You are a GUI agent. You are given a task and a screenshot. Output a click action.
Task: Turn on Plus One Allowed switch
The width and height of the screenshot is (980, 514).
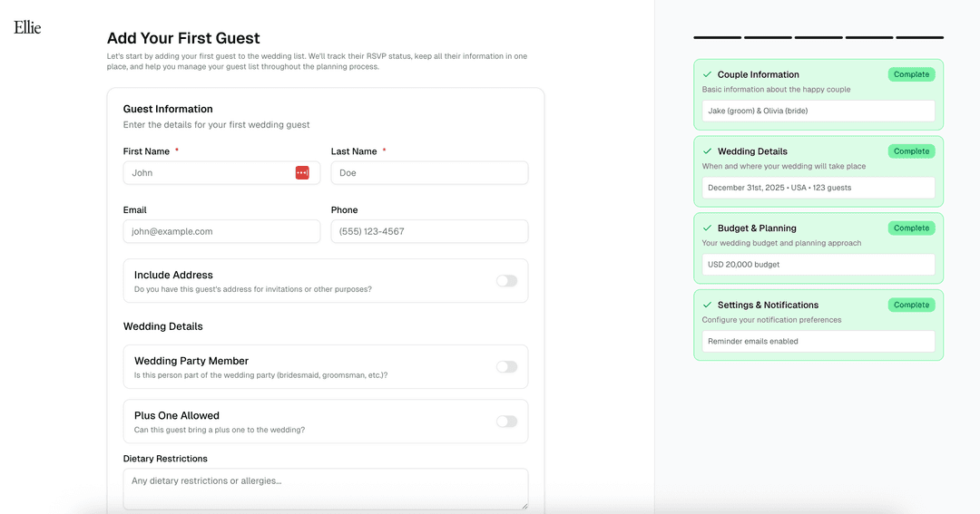click(x=506, y=422)
